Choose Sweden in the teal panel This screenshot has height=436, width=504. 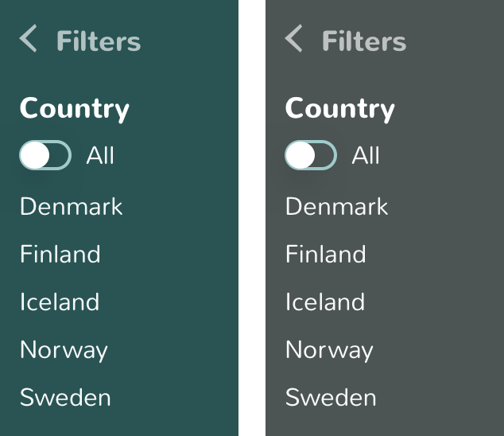pyautogui.click(x=65, y=398)
